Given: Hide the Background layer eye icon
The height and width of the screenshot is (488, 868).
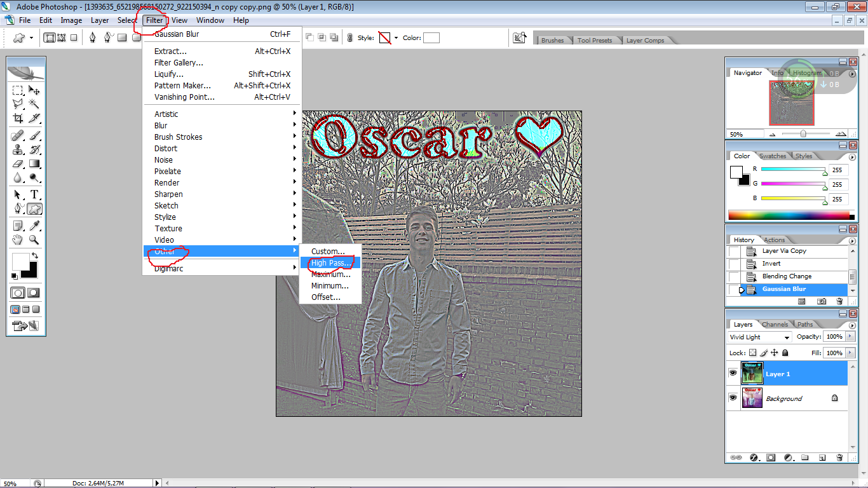Looking at the screenshot, I should pyautogui.click(x=733, y=398).
